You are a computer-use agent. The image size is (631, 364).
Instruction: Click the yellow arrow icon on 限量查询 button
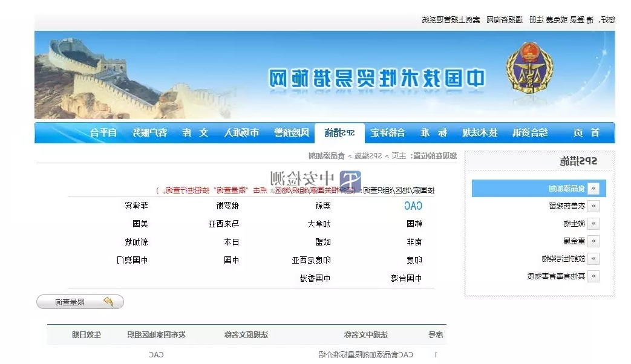point(108,301)
